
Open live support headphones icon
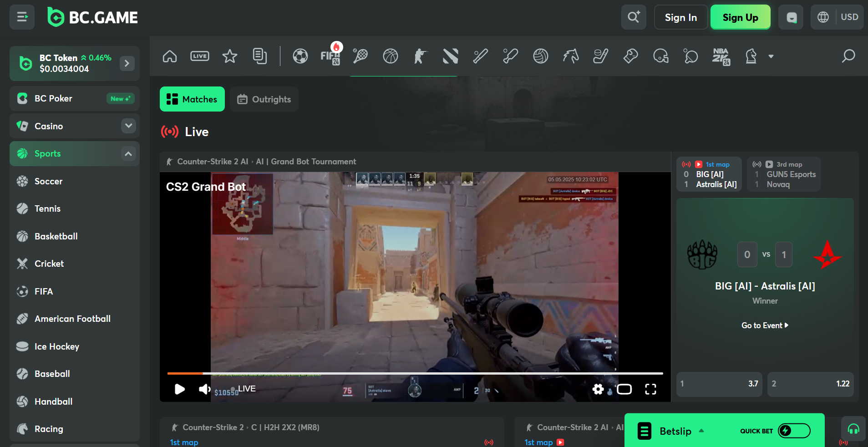click(x=853, y=429)
